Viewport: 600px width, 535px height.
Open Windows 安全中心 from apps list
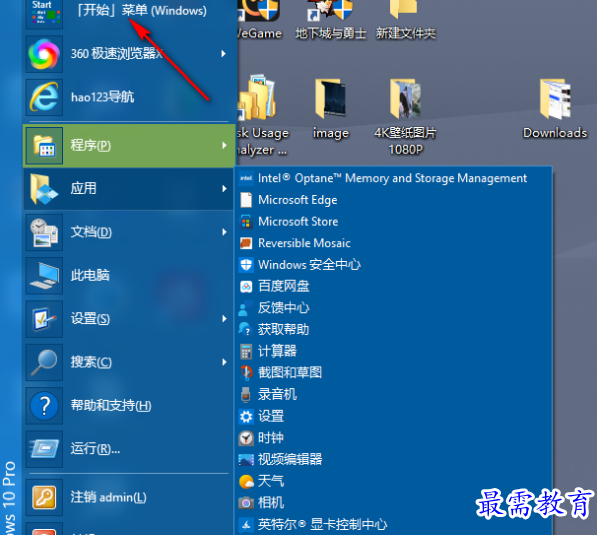393,265
